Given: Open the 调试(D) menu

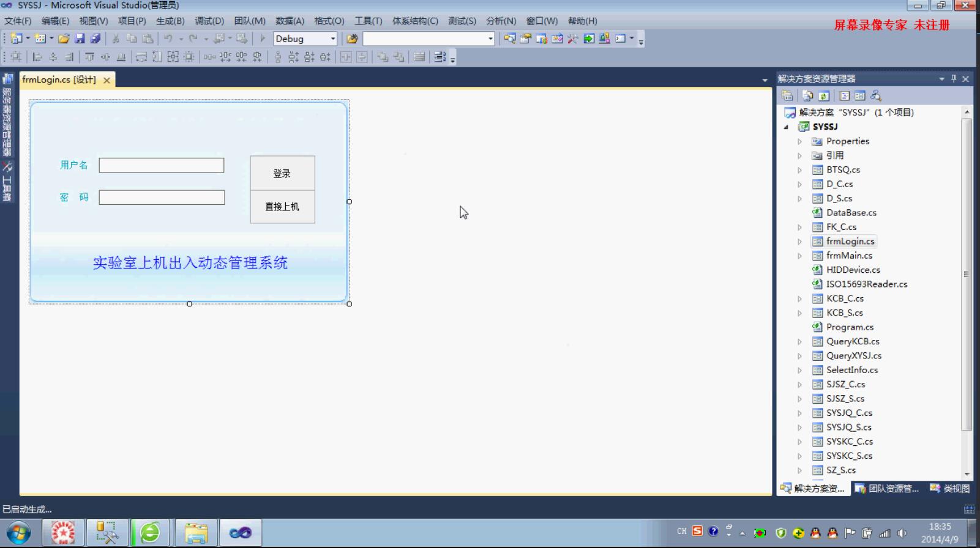Looking at the screenshot, I should (209, 21).
